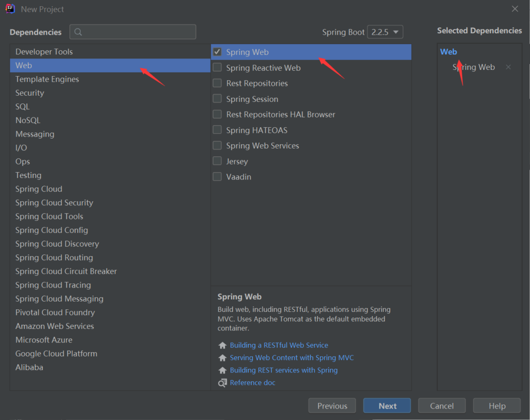The height and width of the screenshot is (420, 530).
Task: Check the Rest Repositories checkbox
Action: click(217, 83)
